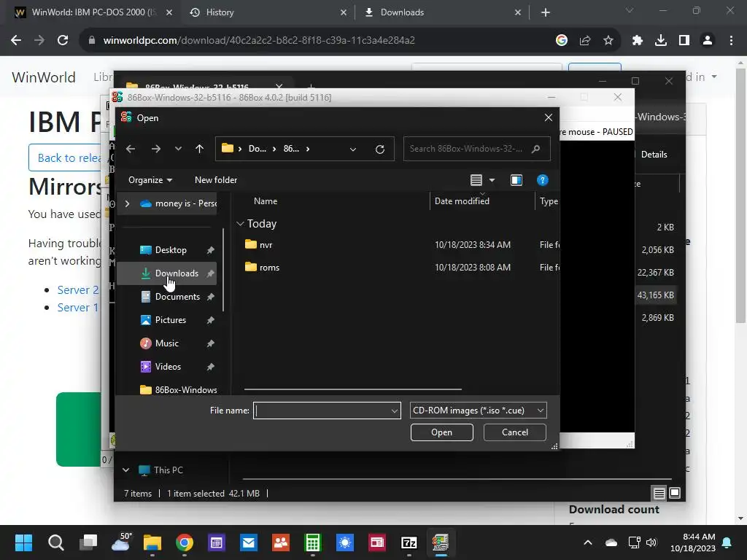Go back in Chrome
Screen dimensions: 747x560
pyautogui.click(x=16, y=41)
